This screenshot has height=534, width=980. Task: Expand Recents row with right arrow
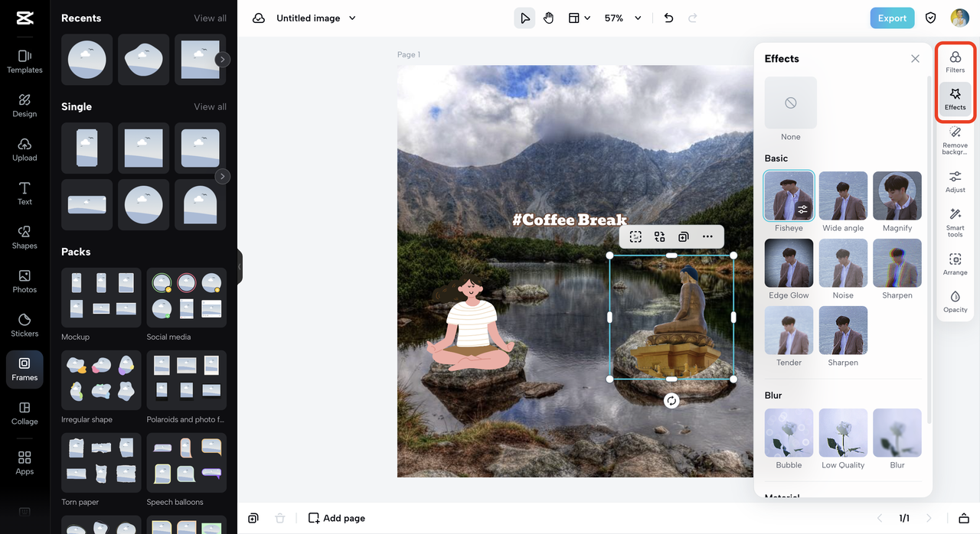(222, 59)
